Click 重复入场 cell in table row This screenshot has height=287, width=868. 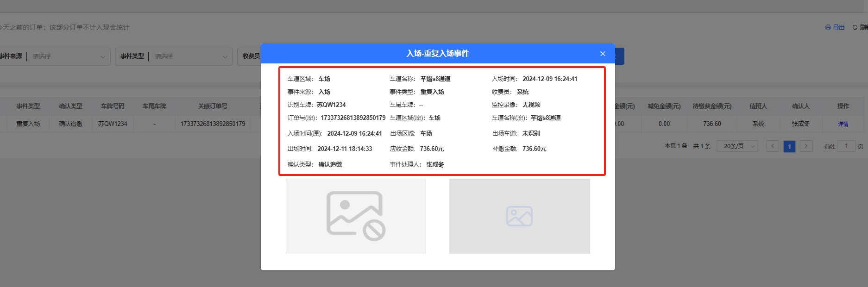[28, 124]
